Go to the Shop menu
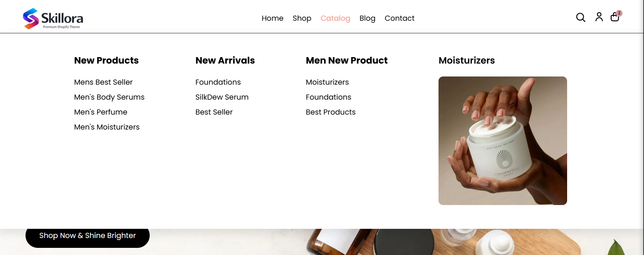 [x=302, y=18]
